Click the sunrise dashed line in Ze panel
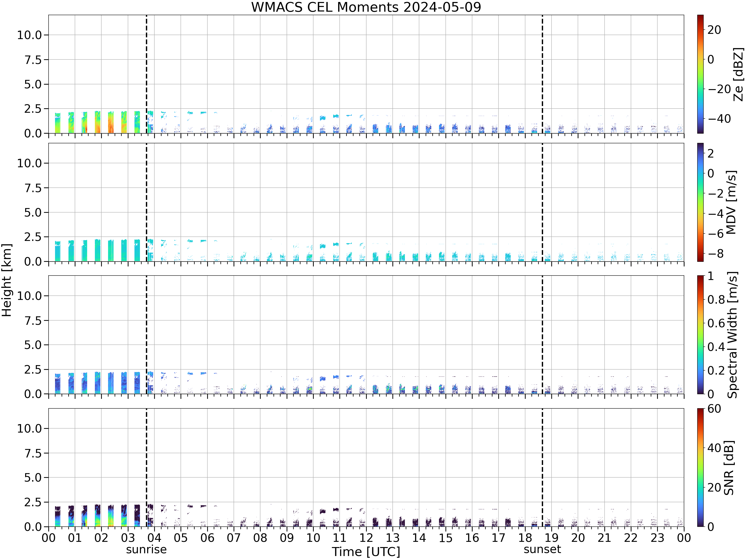Image resolution: width=747 pixels, height=560 pixels. [x=146, y=74]
